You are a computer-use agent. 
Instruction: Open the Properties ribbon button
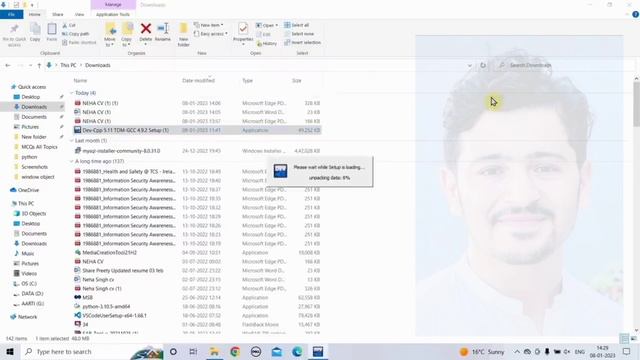pyautogui.click(x=243, y=33)
